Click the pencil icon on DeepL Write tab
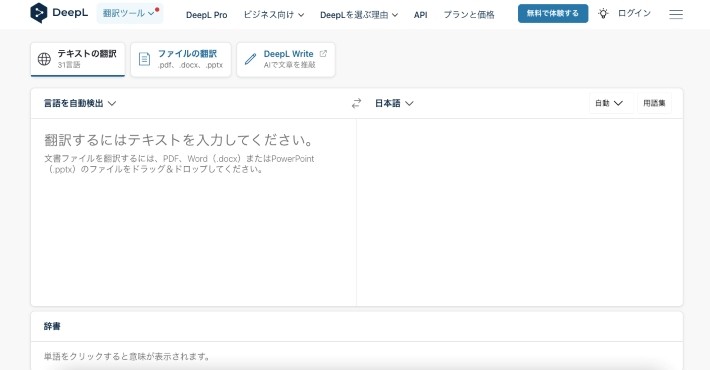 click(x=250, y=59)
